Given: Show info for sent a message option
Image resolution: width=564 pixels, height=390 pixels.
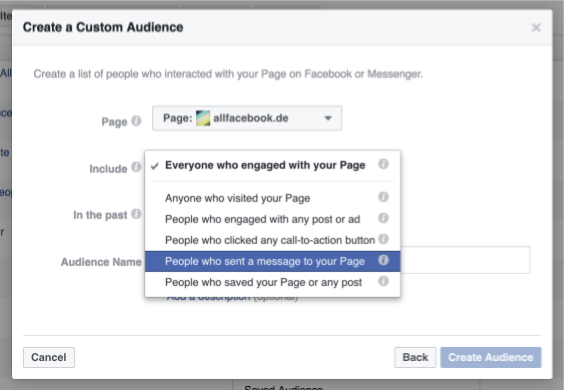Looking at the screenshot, I should point(383,260).
